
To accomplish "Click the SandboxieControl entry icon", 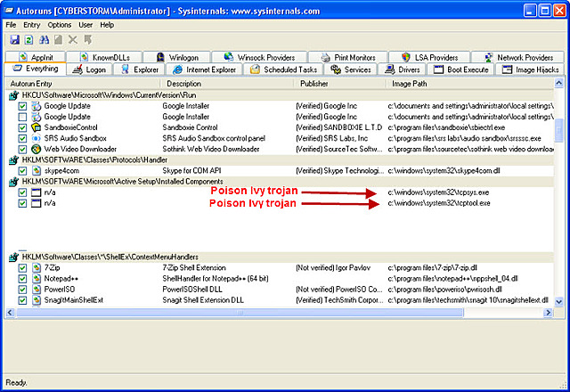I will (36, 127).
